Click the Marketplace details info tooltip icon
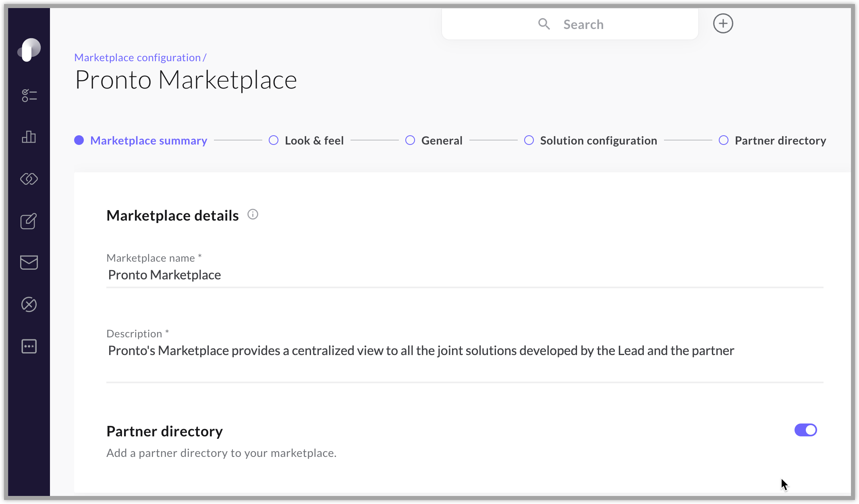Image resolution: width=859 pixels, height=504 pixels. tap(253, 214)
